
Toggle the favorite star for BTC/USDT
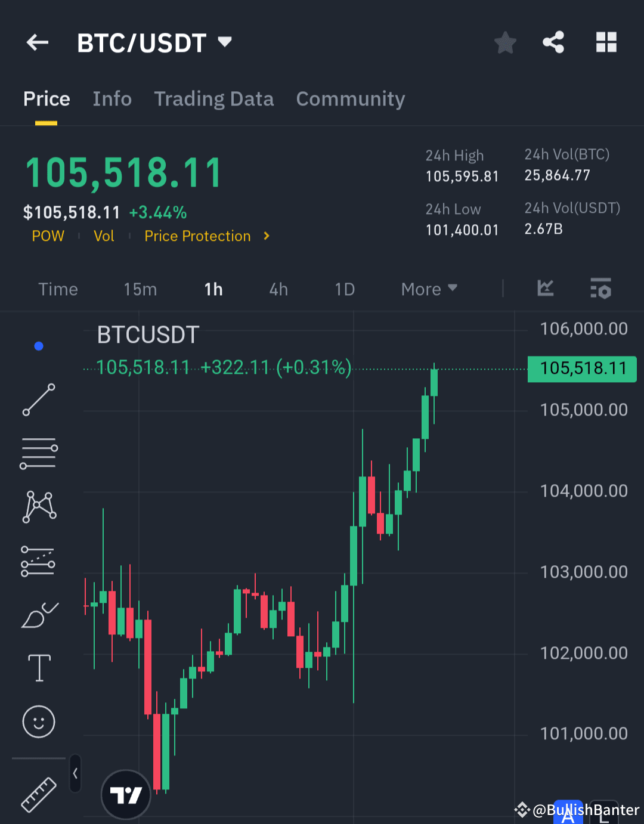pos(505,42)
